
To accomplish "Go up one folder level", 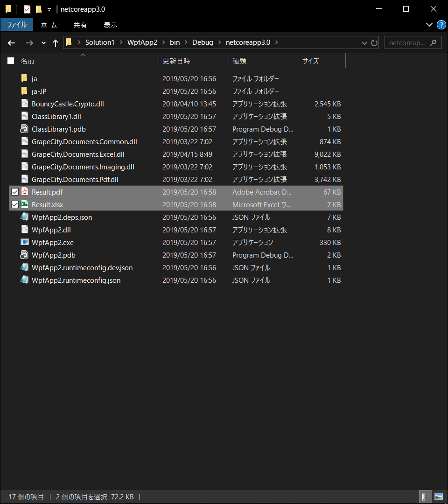I will tap(55, 43).
